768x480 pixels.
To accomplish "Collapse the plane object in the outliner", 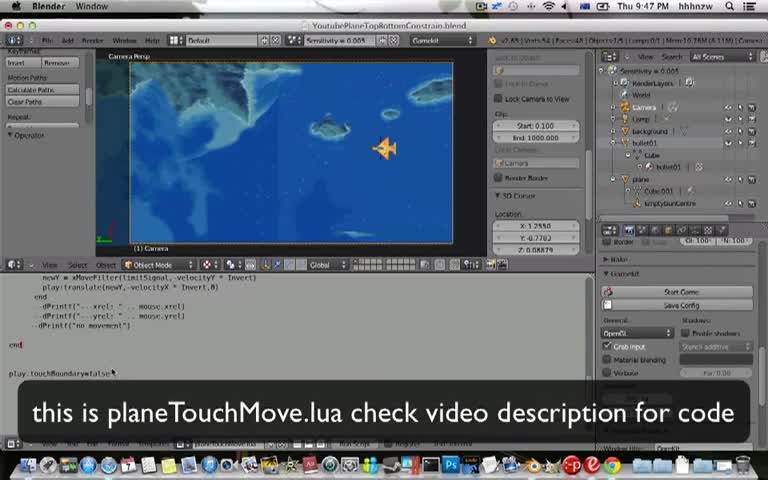I will [x=613, y=179].
